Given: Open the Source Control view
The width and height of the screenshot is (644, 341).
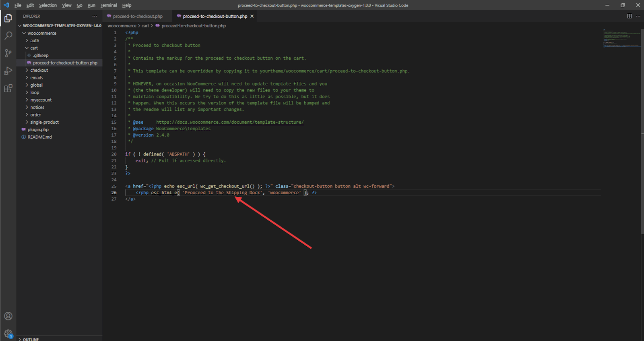Looking at the screenshot, I should (8, 53).
